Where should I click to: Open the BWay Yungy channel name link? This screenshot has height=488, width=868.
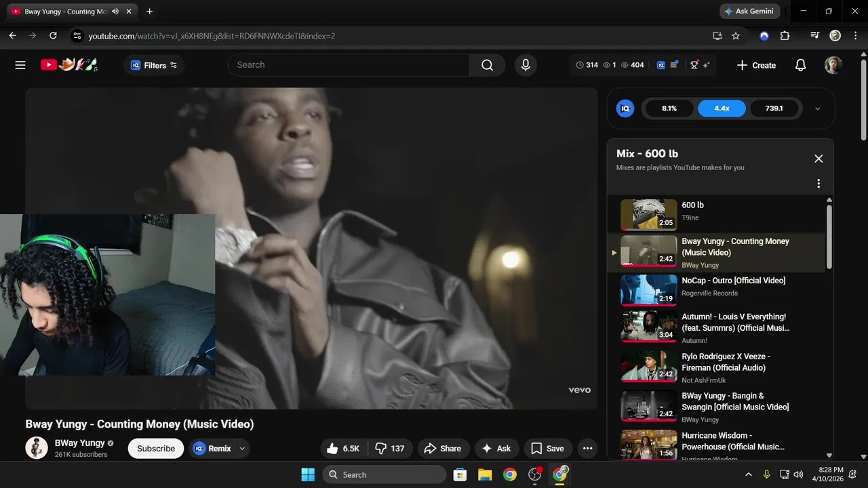80,443
